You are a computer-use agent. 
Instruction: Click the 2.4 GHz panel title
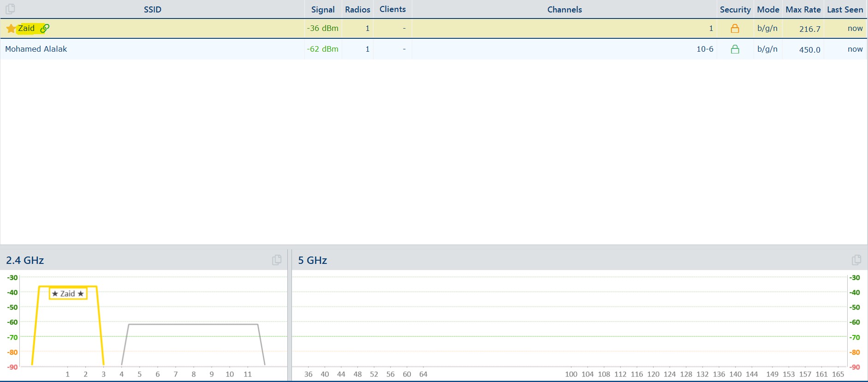pos(25,260)
